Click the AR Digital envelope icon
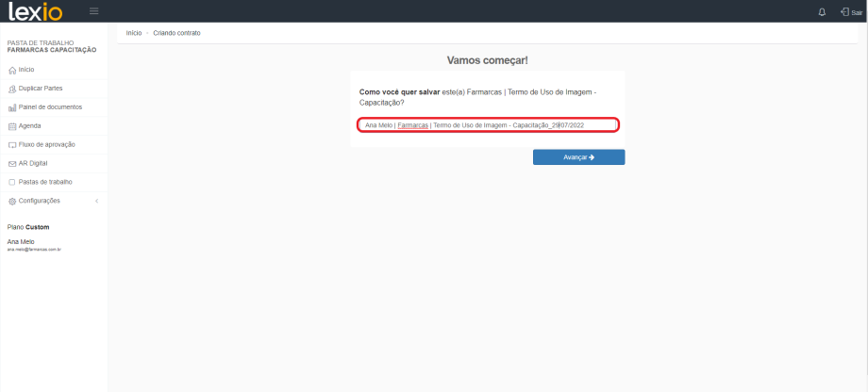 (12, 164)
